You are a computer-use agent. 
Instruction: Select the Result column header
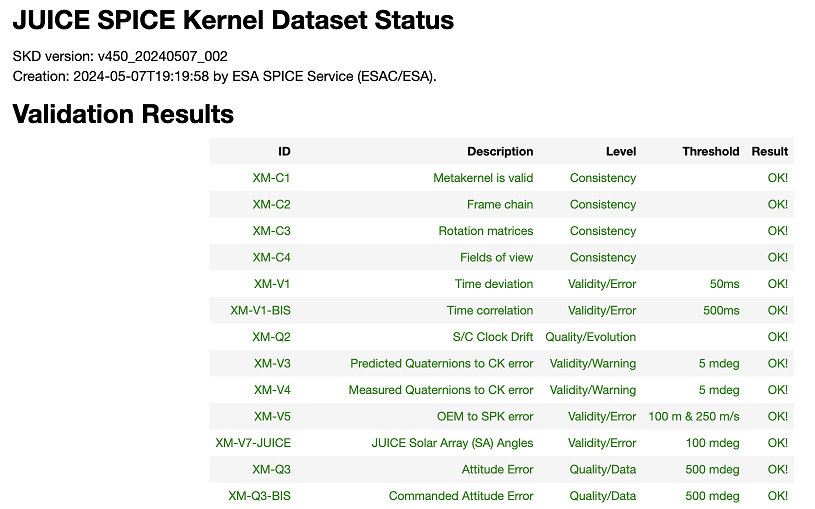point(769,151)
